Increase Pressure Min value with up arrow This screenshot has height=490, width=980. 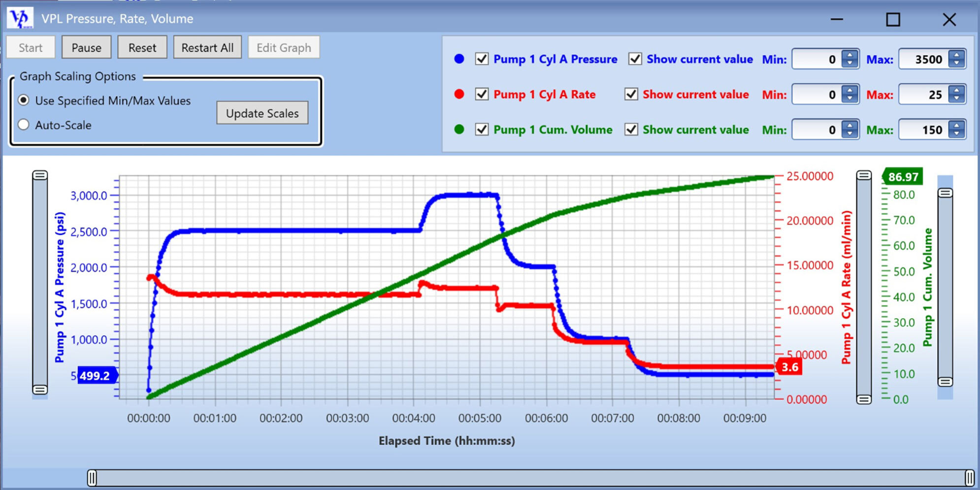tap(850, 55)
